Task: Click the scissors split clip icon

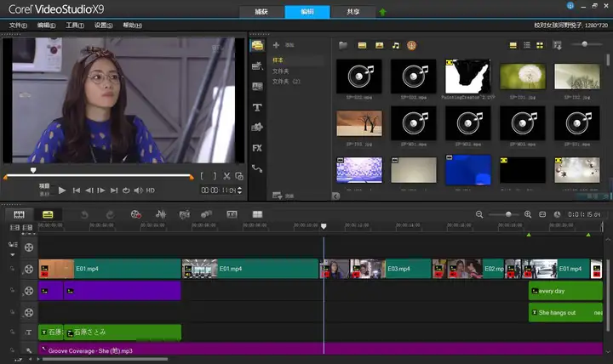Action: (226, 176)
